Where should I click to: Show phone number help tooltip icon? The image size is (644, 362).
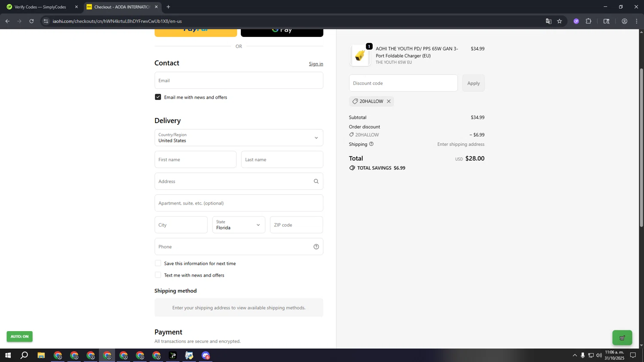click(316, 247)
